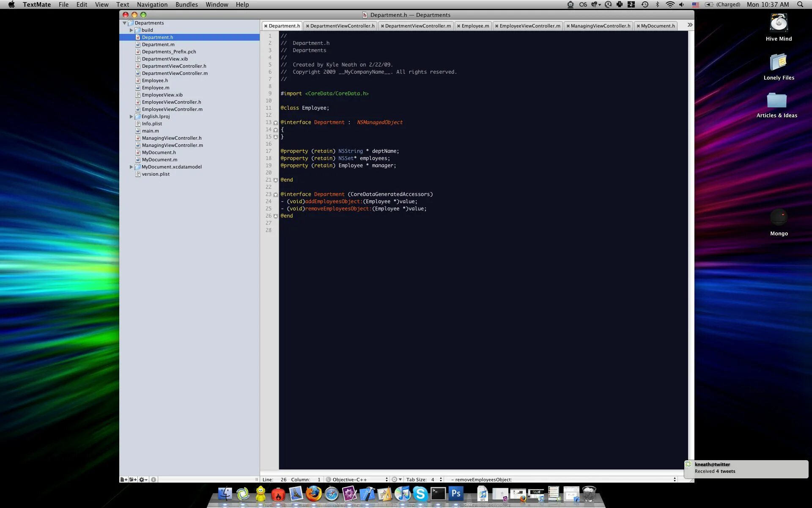Screen dimensions: 812x508
Task: Launch Photoshop from the Dock
Action: coord(455,494)
